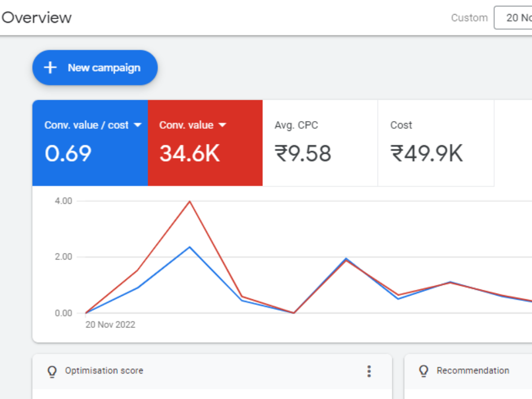Click the chart peak near 4.00
Image resolution: width=532 pixels, height=399 pixels.
pos(190,201)
